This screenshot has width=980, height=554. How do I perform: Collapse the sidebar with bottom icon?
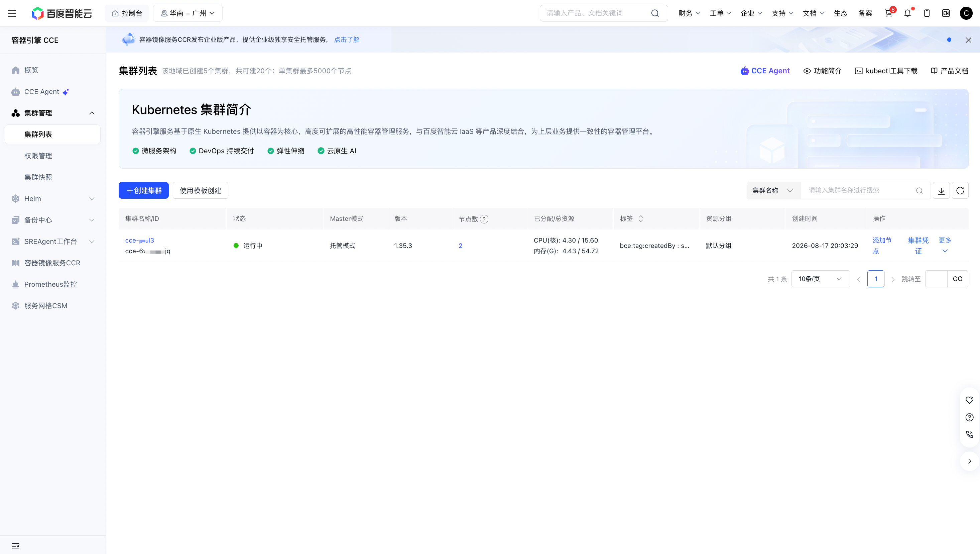click(x=16, y=546)
